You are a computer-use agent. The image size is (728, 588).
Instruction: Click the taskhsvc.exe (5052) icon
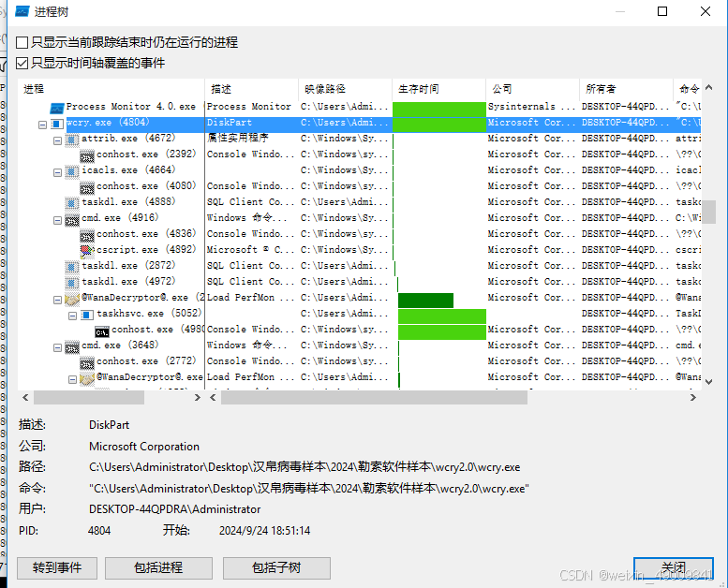87,316
